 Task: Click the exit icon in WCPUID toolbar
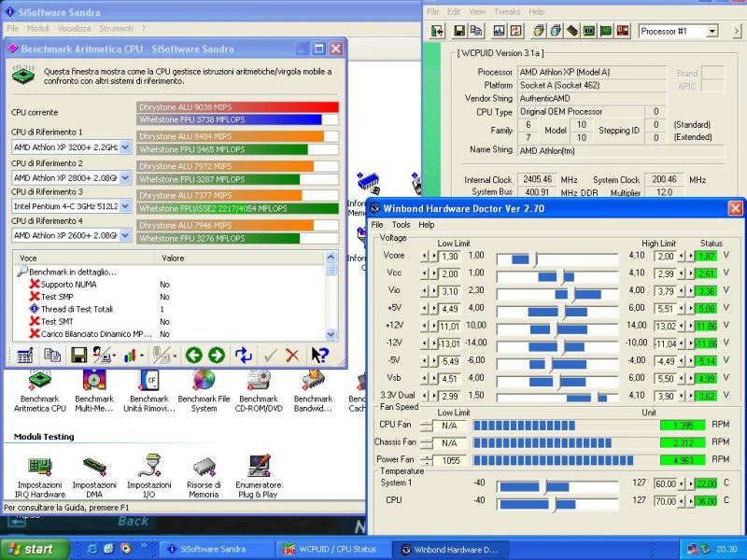click(x=437, y=32)
